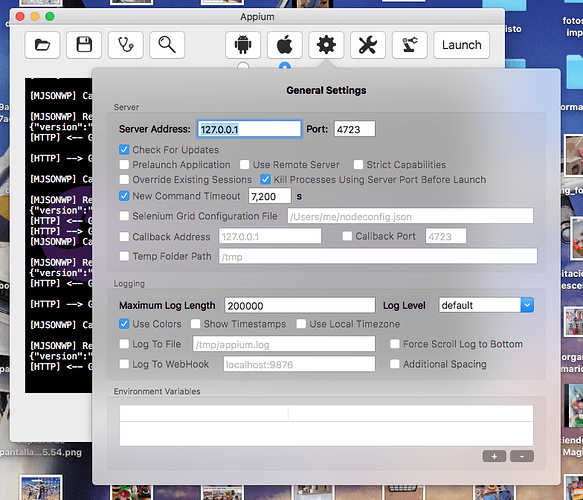The height and width of the screenshot is (500, 583).
Task: Uncheck Check For Updates checkbox
Action: (x=124, y=150)
